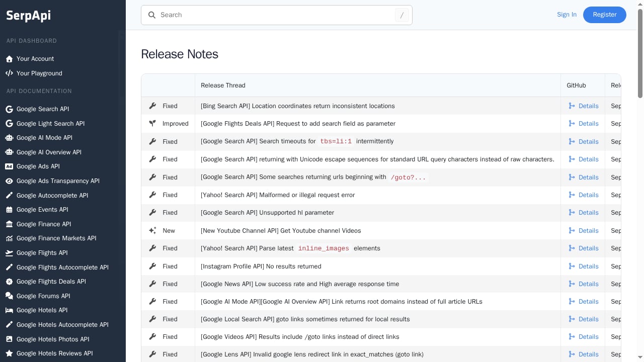Click the code icon beside Your Playground
Viewport: 644px width, 362px height.
tap(9, 73)
